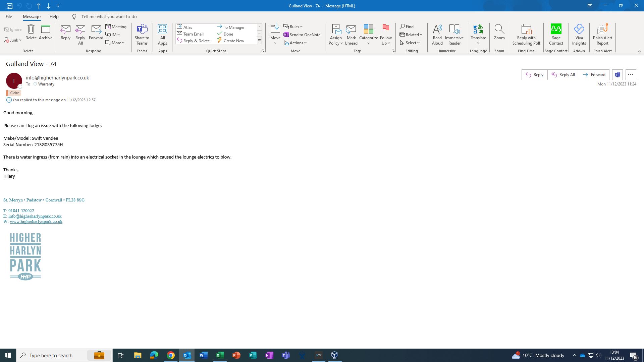Open the www.higherharlynpark.co.uk link
The image size is (644, 362).
(x=36, y=222)
